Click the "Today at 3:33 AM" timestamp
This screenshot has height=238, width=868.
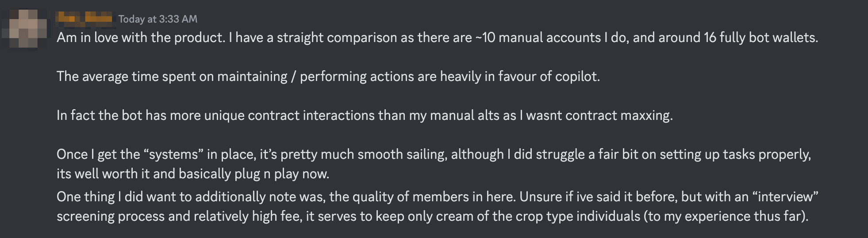pyautogui.click(x=157, y=19)
